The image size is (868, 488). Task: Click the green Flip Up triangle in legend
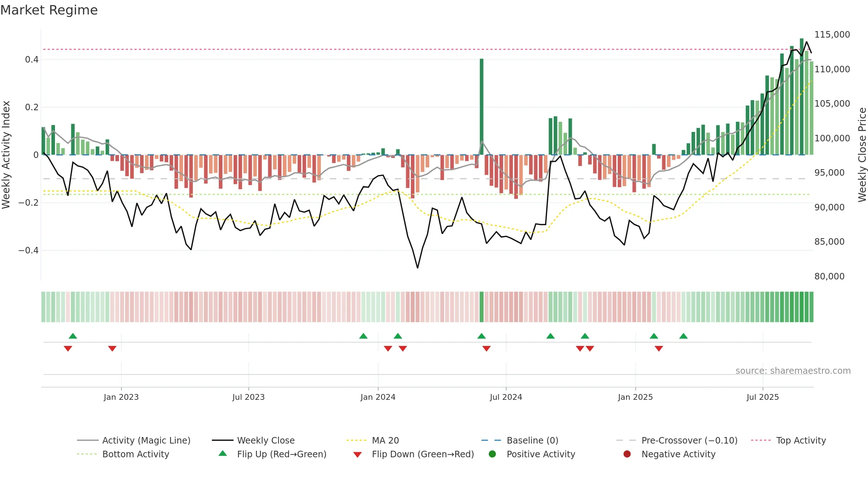tap(223, 453)
